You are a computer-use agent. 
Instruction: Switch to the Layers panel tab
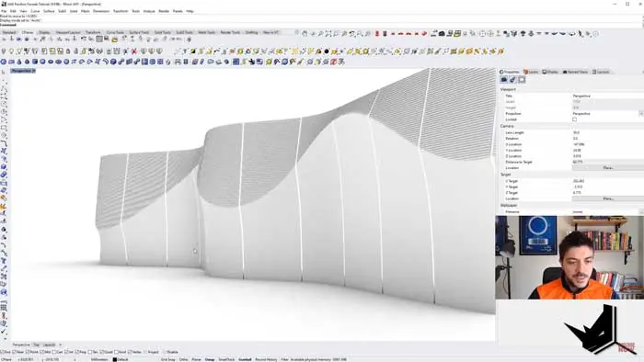[531, 72]
